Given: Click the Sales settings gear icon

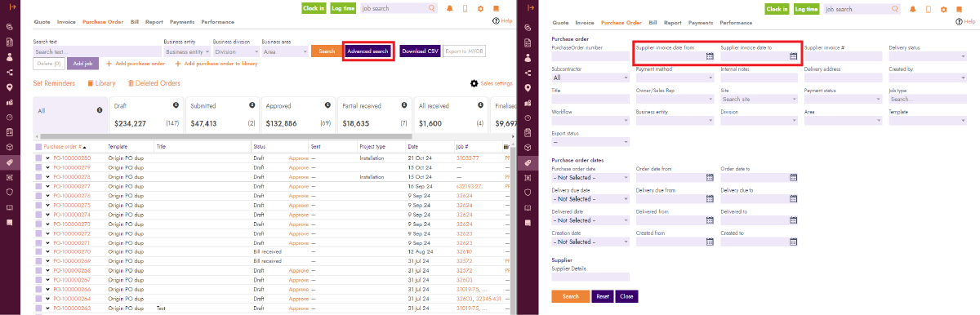Looking at the screenshot, I should coord(474,83).
